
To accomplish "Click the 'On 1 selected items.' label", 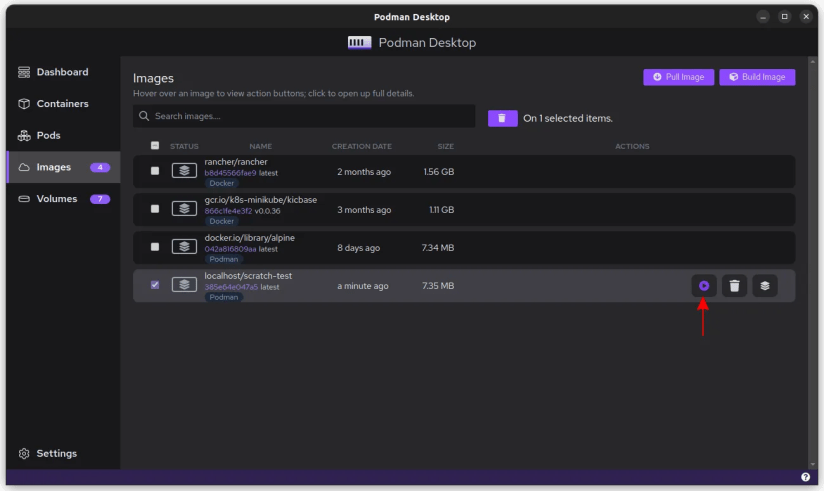I will tap(568, 118).
